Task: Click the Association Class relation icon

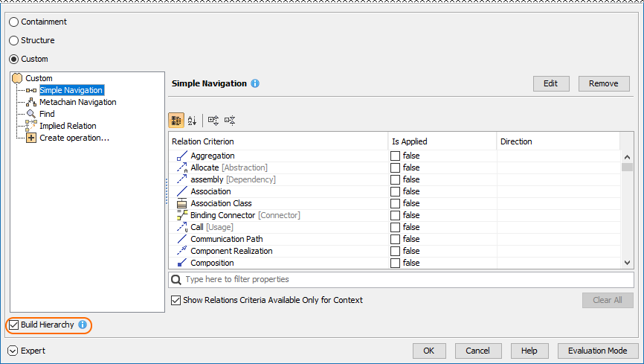Action: [x=182, y=204]
